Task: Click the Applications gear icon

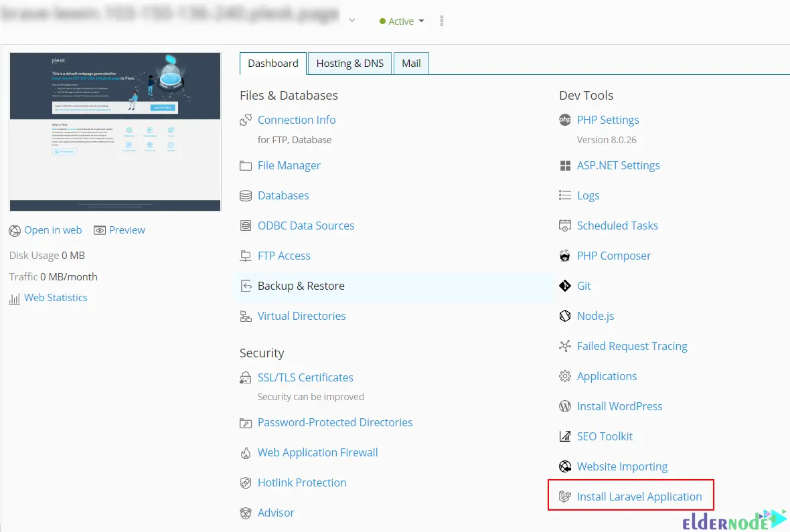Action: (565, 376)
